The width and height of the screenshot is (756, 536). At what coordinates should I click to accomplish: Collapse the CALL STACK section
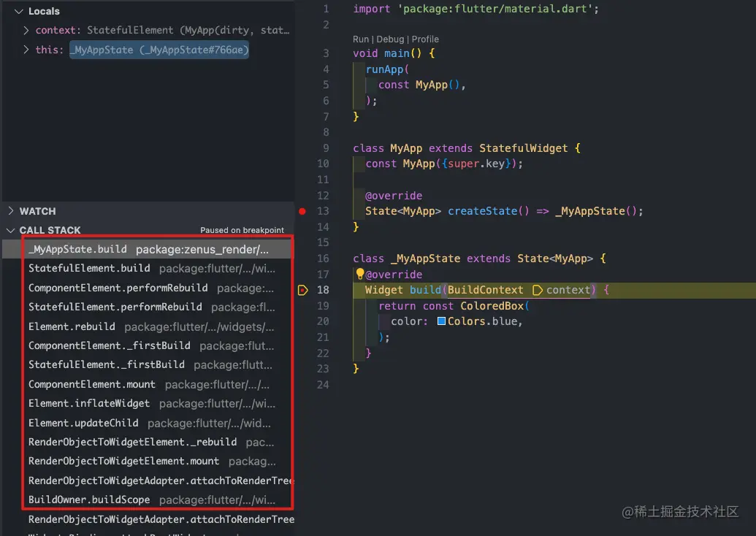[11, 231]
